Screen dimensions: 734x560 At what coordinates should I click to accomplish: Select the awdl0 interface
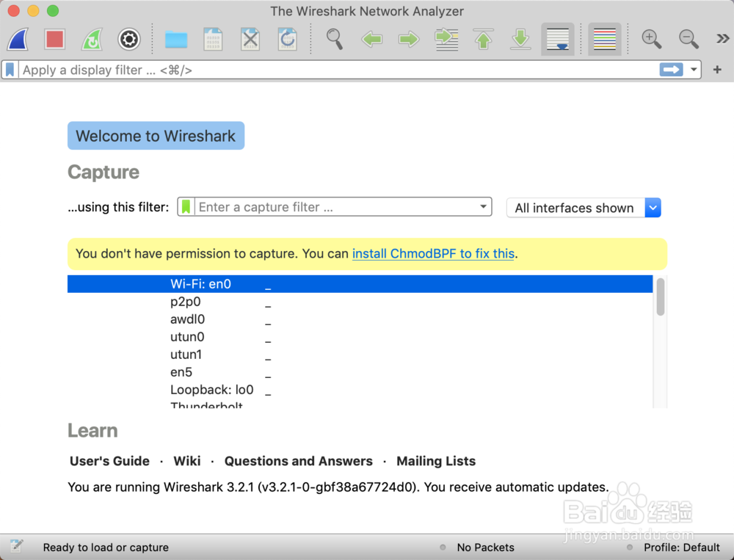pyautogui.click(x=360, y=319)
